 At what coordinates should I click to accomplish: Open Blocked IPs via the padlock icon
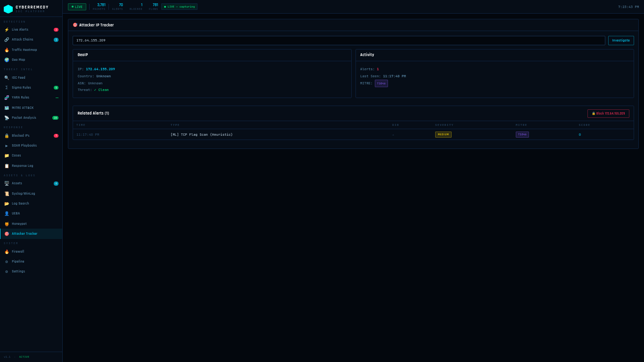click(x=7, y=136)
